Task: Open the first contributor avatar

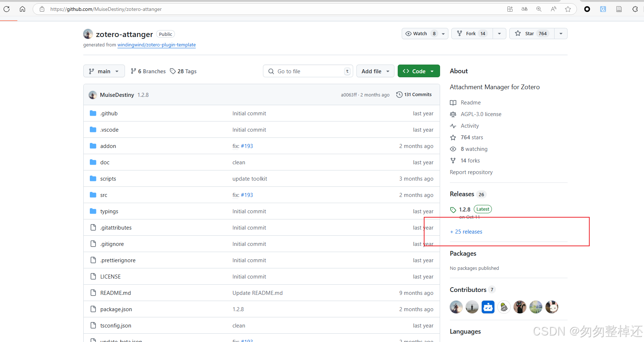Action: tap(456, 307)
